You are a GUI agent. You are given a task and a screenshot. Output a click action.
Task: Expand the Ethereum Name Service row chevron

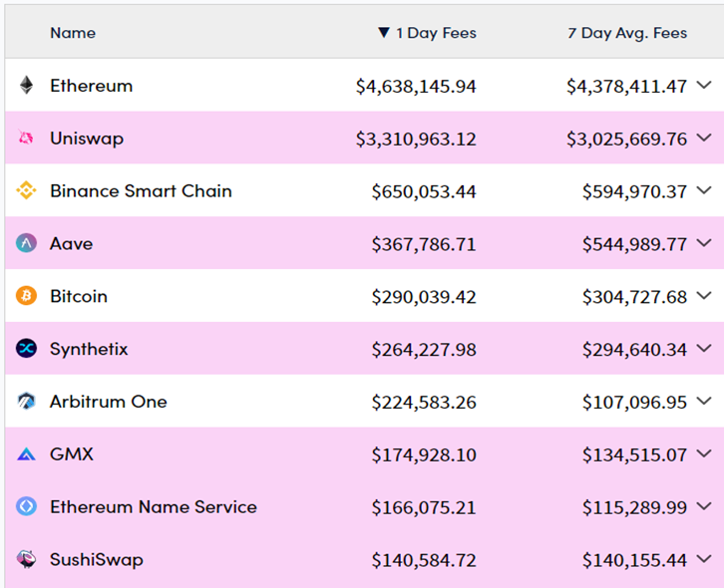(x=704, y=506)
